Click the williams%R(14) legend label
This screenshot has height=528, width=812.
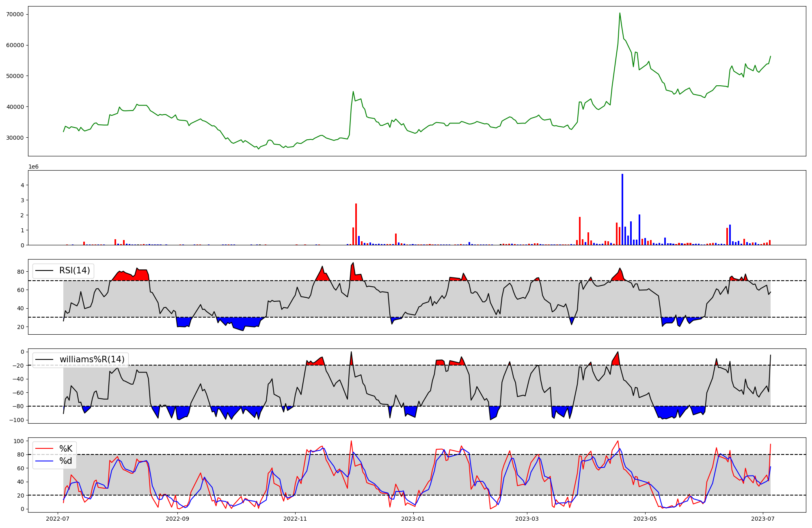pyautogui.click(x=92, y=359)
